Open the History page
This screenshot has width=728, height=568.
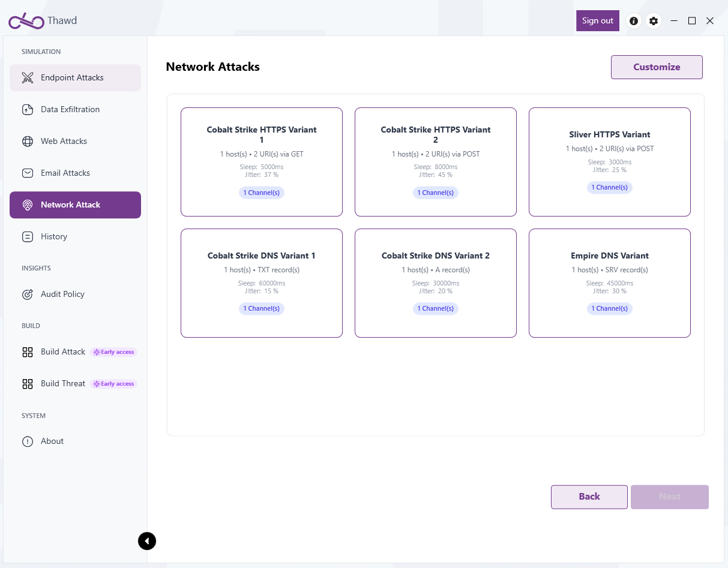click(75, 237)
